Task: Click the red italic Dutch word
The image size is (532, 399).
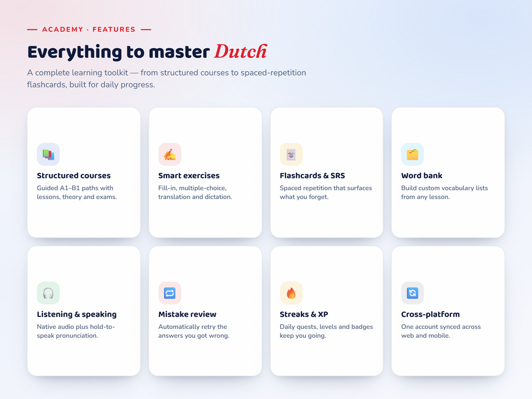Action: tap(241, 51)
